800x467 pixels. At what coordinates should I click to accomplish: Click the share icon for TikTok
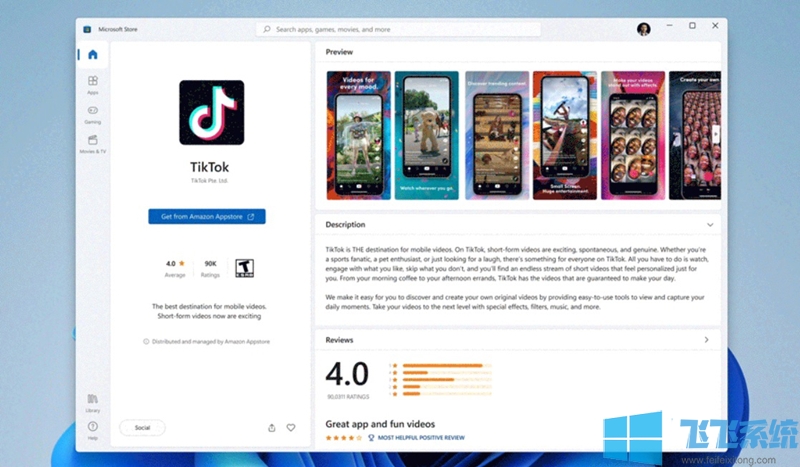click(x=271, y=427)
